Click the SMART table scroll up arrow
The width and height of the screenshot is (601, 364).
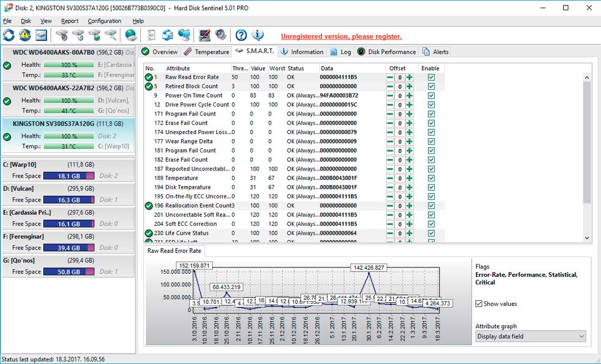pyautogui.click(x=587, y=78)
